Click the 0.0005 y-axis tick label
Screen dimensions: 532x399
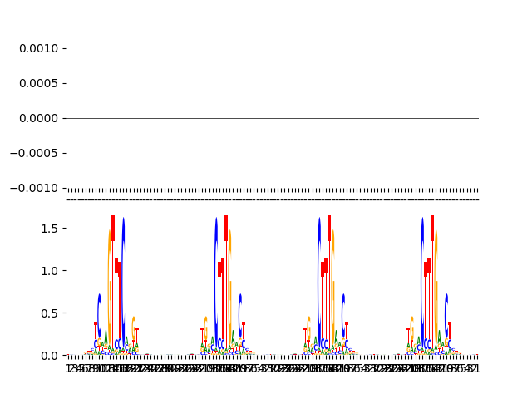(x=38, y=83)
